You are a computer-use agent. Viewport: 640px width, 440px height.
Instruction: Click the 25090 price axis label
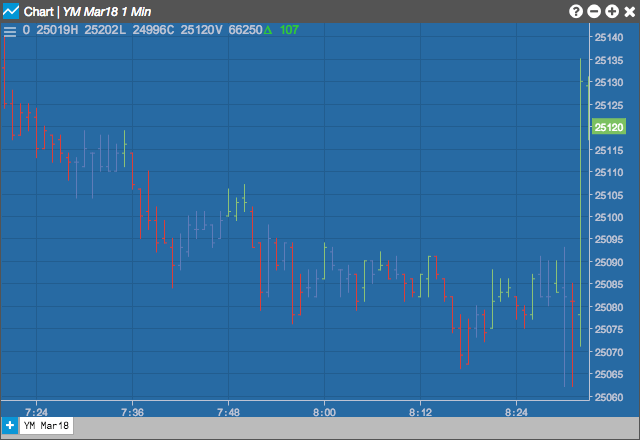click(x=609, y=262)
